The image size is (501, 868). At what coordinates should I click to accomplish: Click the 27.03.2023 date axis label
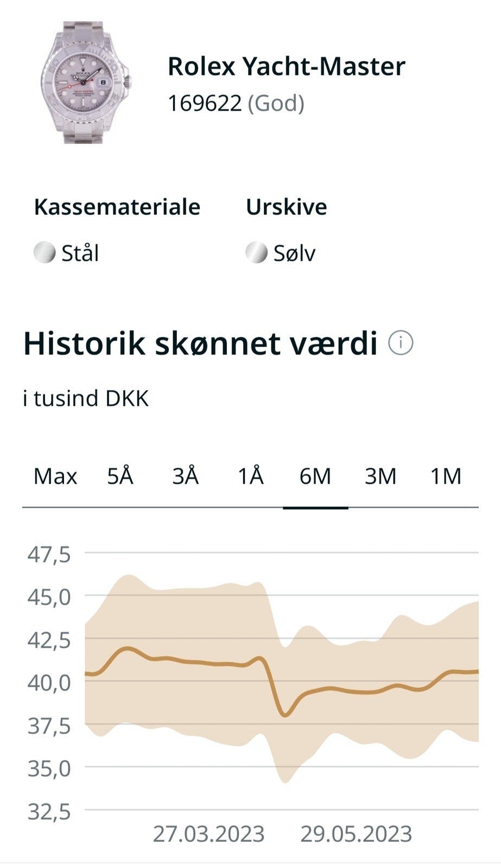(208, 834)
